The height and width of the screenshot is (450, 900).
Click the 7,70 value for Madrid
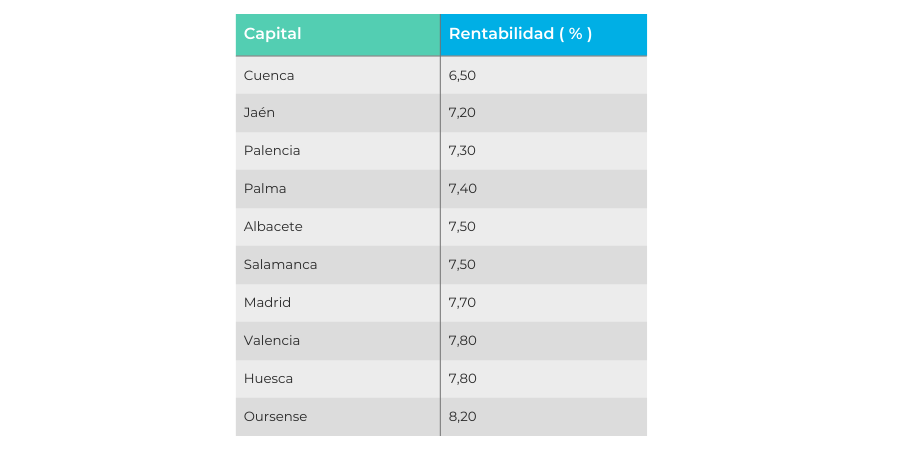462,303
